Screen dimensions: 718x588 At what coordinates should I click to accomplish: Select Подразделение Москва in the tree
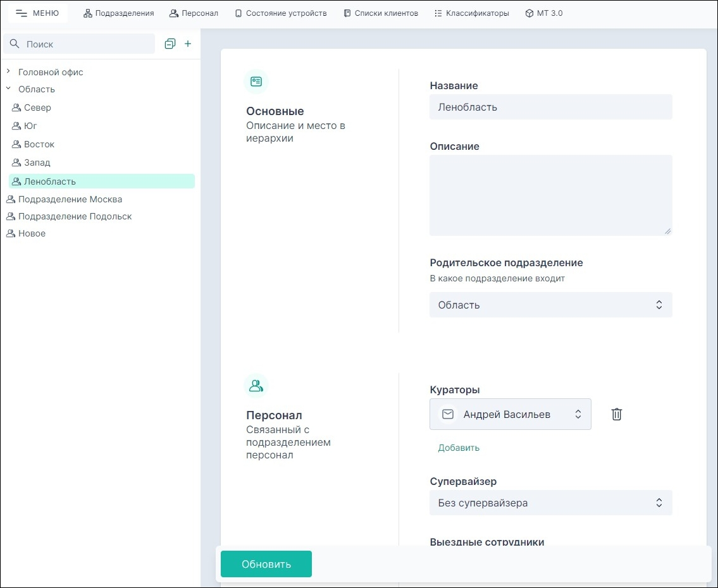tap(70, 199)
